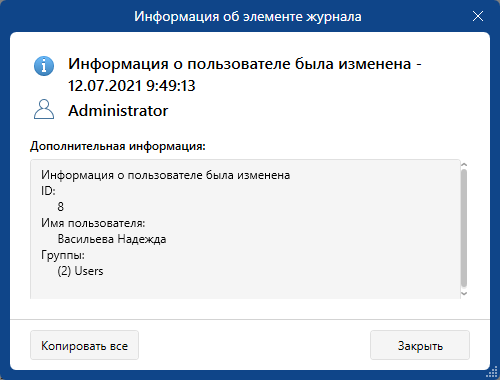Close the dialog with the title bar X
The width and height of the screenshot is (500, 380).
pyautogui.click(x=478, y=16)
